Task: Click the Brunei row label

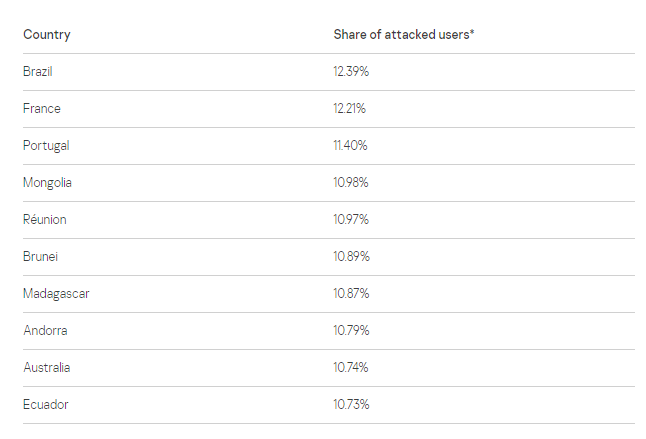Action: (40, 257)
